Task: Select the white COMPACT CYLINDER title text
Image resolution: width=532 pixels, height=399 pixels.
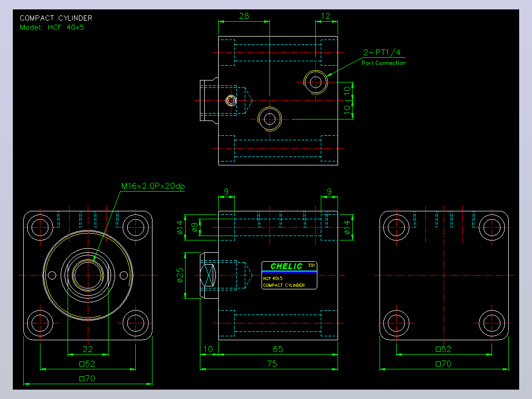Action: (x=56, y=18)
